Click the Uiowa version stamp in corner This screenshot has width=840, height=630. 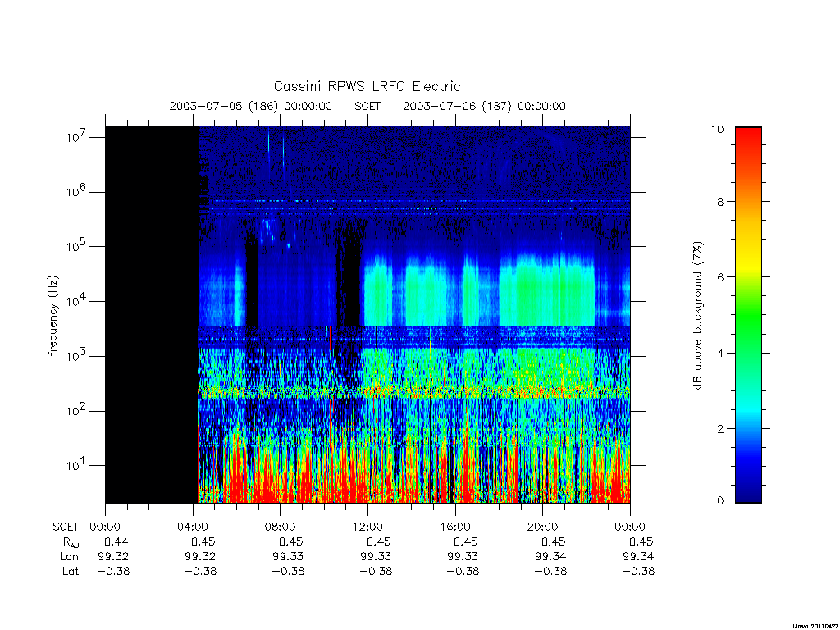tap(816, 626)
